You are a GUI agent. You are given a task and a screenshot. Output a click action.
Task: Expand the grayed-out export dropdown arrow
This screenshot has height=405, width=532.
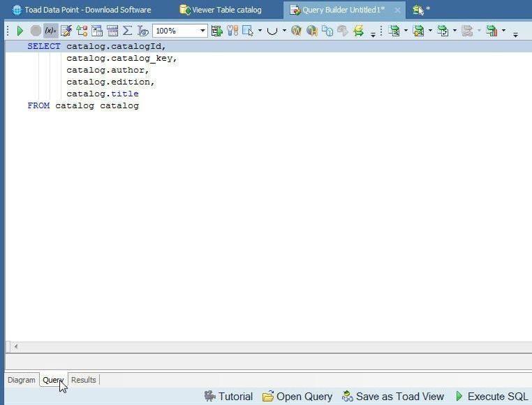(x=479, y=31)
